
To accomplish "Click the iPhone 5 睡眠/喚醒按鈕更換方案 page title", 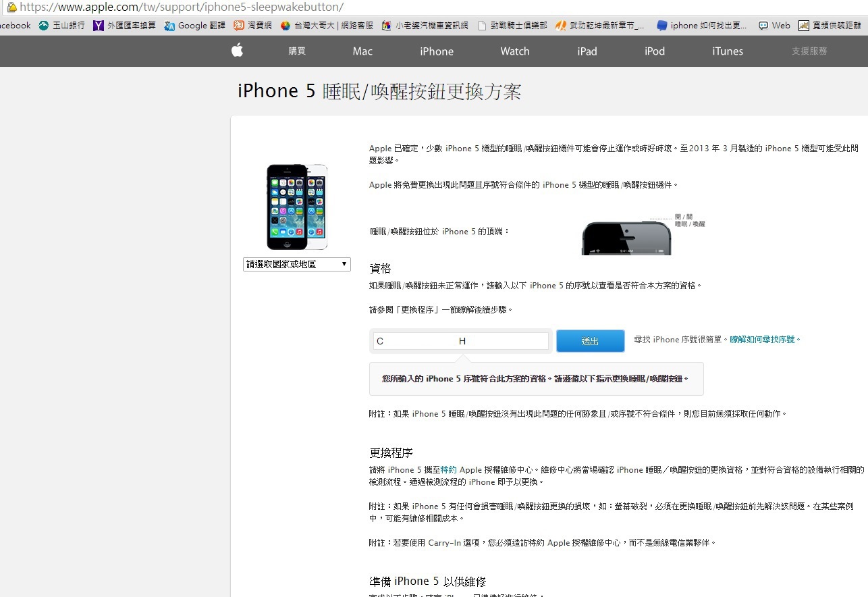I will pyautogui.click(x=379, y=92).
